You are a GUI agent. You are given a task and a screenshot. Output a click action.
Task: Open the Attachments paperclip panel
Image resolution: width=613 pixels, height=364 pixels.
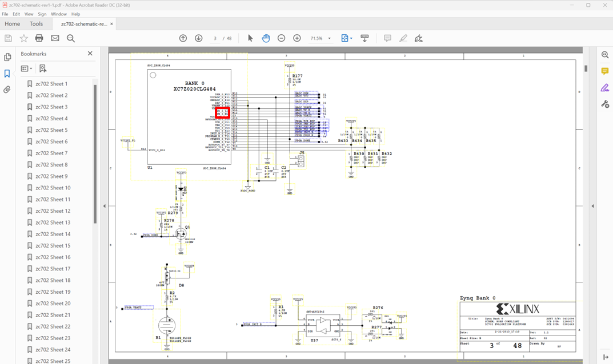[x=7, y=90]
